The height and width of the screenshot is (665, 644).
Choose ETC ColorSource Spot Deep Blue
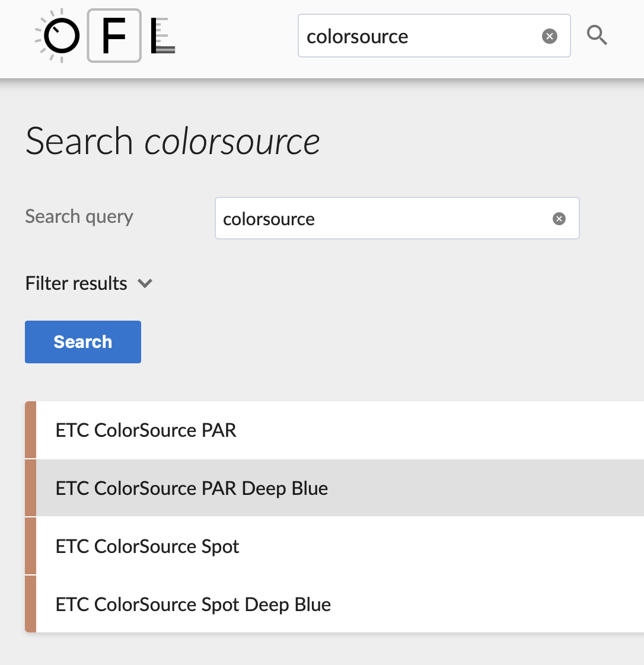coord(193,605)
